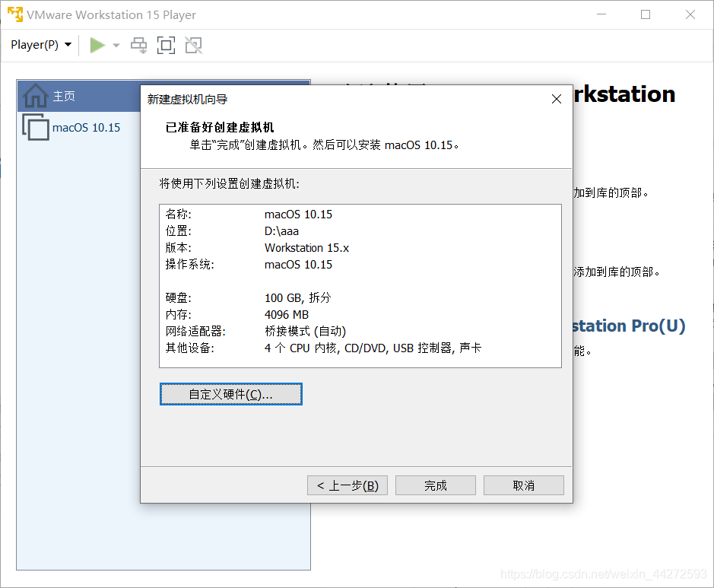Close the 新建虚拟机向导 dialog with X
The height and width of the screenshot is (588, 714).
pyautogui.click(x=557, y=99)
